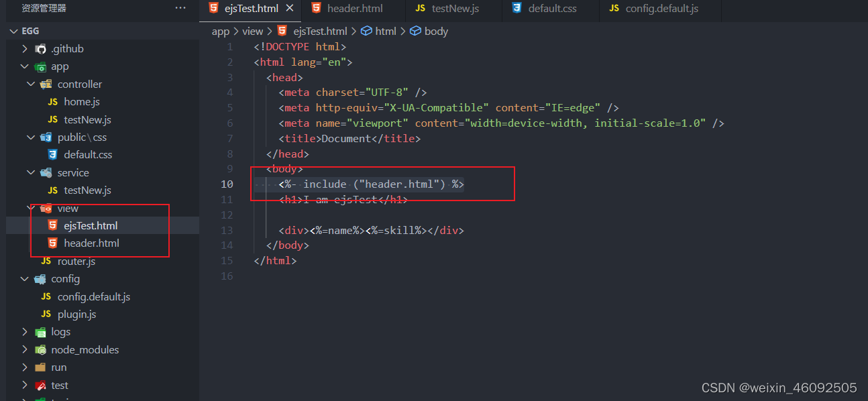Collapse the controller folder chevron
868x401 pixels.
31,84
